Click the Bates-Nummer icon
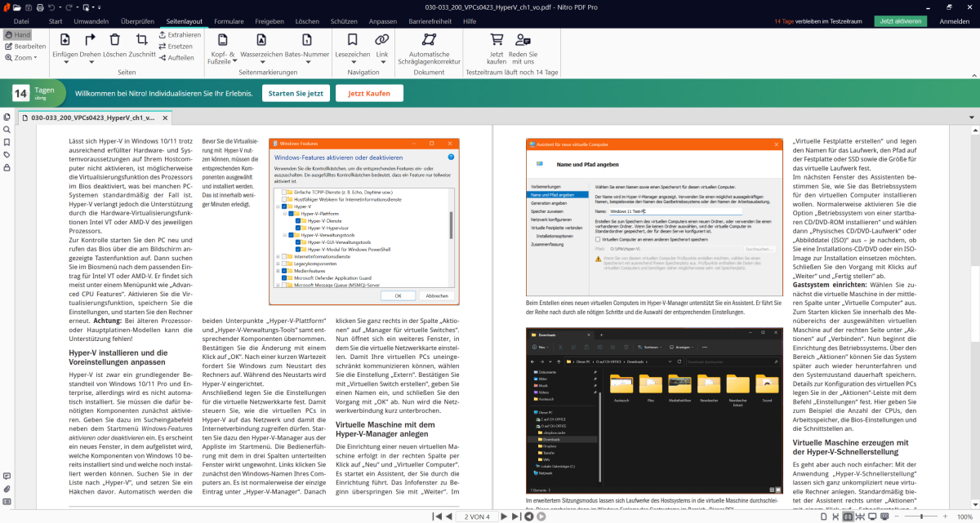Screen dimensions: 980x523 tap(306, 39)
